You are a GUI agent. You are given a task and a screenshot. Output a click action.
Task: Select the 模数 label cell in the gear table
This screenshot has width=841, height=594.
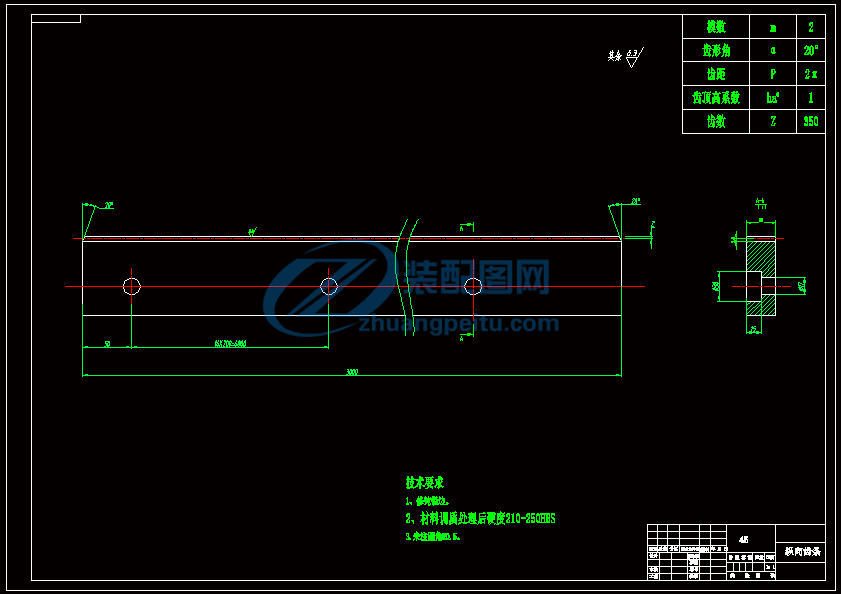716,27
